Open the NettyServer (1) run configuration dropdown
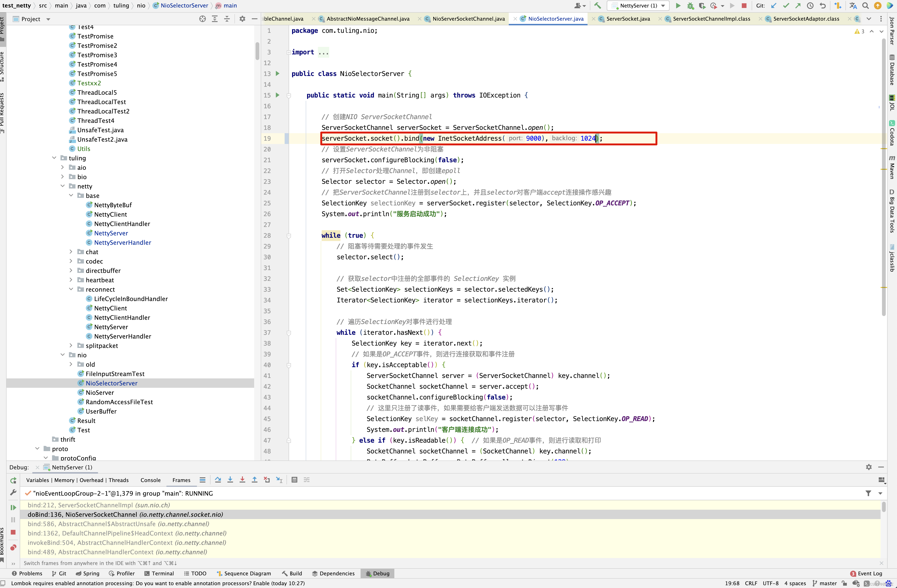Screen dimensions: 897x588 638,6
